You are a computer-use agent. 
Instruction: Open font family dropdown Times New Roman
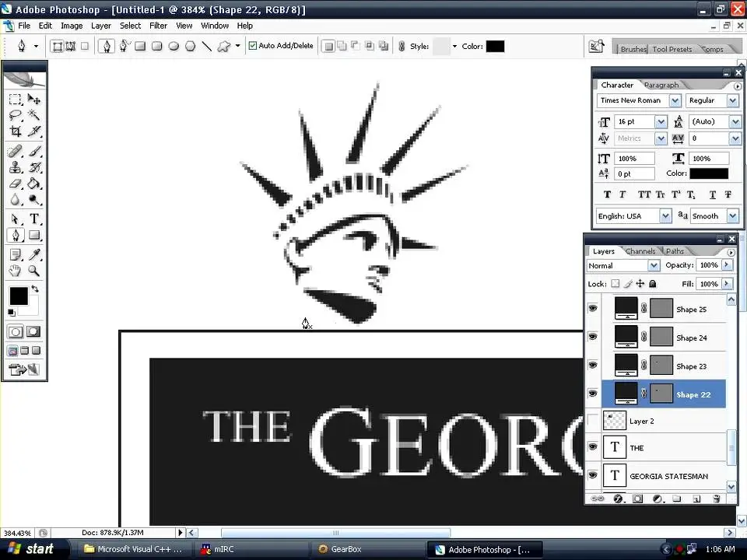tap(675, 100)
